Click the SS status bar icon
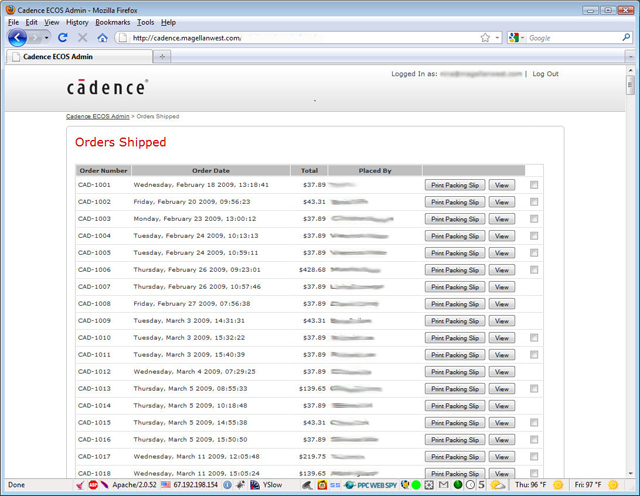The image size is (640, 496). coord(335,485)
